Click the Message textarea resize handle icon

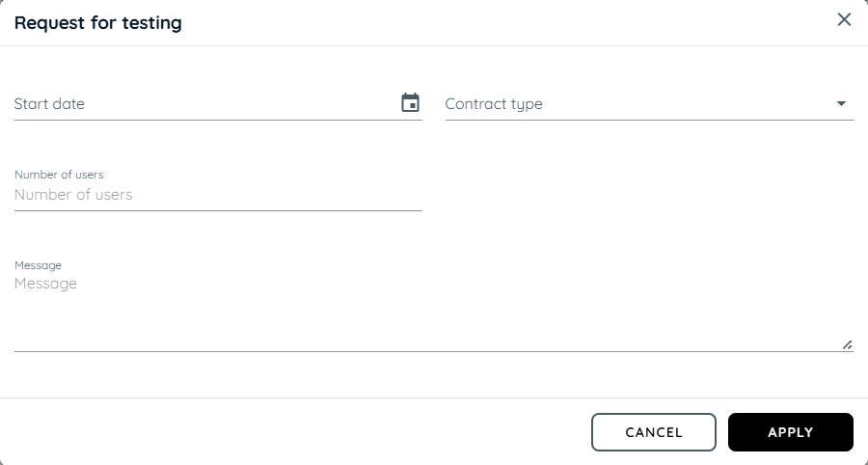847,344
